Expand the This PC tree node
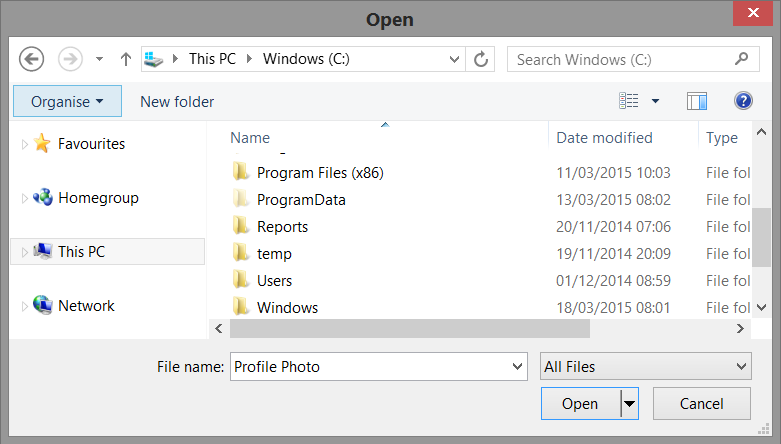This screenshot has width=781, height=444. tap(25, 252)
